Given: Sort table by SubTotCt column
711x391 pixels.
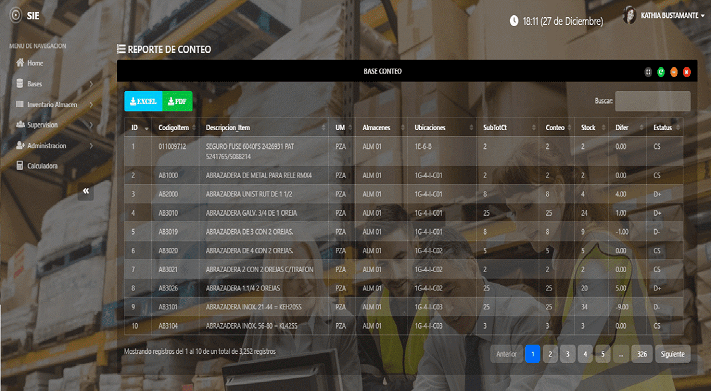Looking at the screenshot, I should coord(508,128).
